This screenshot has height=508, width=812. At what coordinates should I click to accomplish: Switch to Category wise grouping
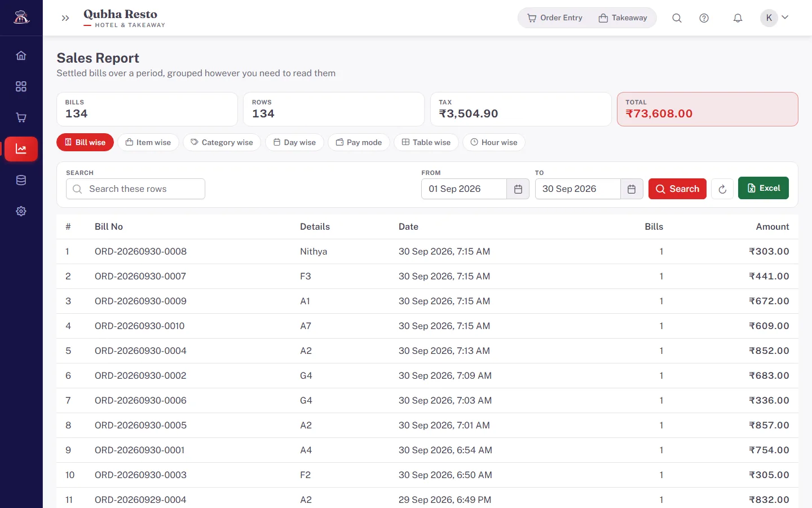click(x=222, y=142)
